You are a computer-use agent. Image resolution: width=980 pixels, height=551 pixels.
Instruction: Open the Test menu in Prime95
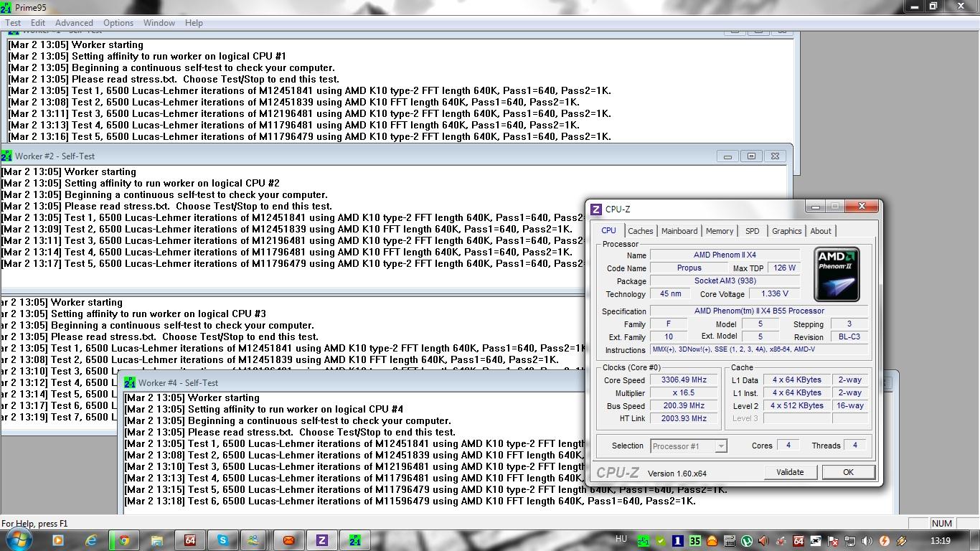click(13, 23)
